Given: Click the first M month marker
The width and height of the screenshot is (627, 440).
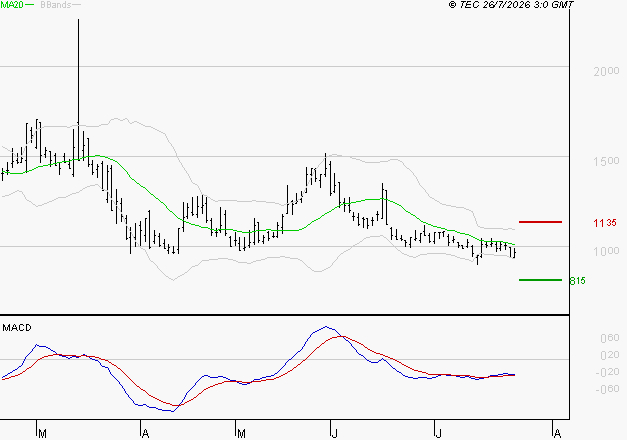Looking at the screenshot, I should (x=42, y=433).
